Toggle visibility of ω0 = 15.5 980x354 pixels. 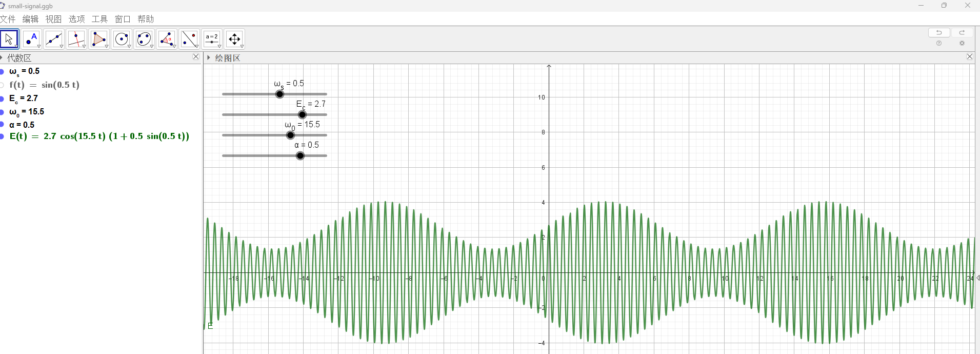(x=2, y=112)
